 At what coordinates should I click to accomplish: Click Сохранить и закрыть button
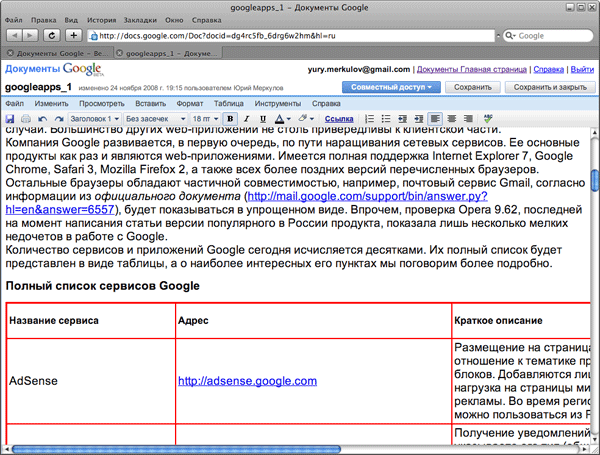click(550, 87)
